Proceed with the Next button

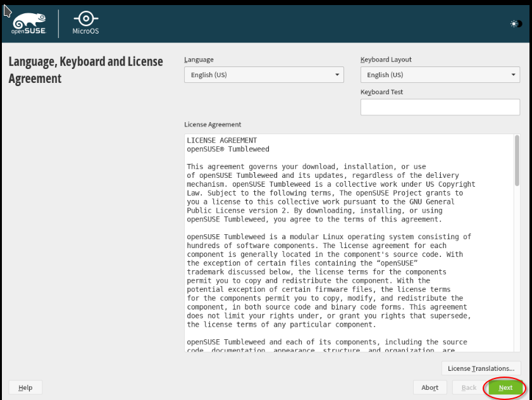point(505,387)
